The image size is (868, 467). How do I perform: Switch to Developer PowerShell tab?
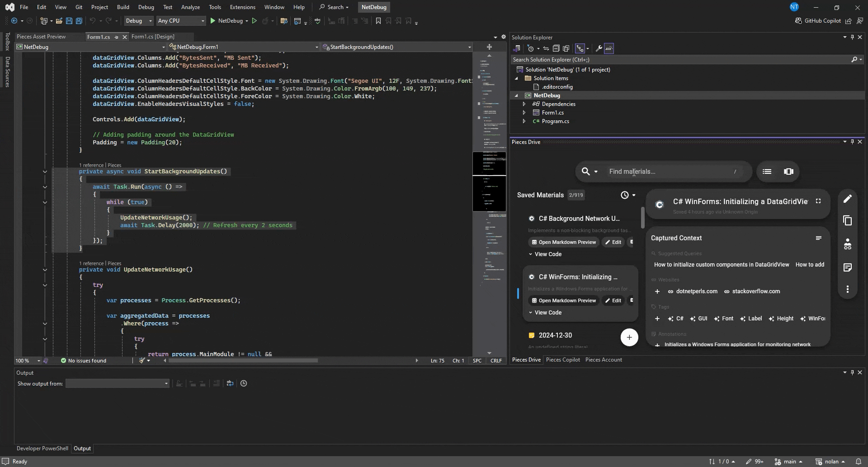tap(42, 448)
